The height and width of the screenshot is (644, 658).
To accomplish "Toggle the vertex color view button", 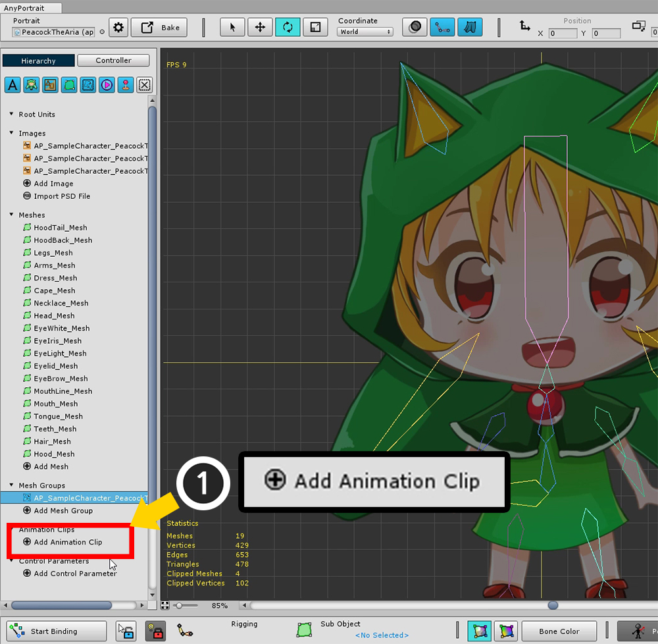I will pos(507,631).
